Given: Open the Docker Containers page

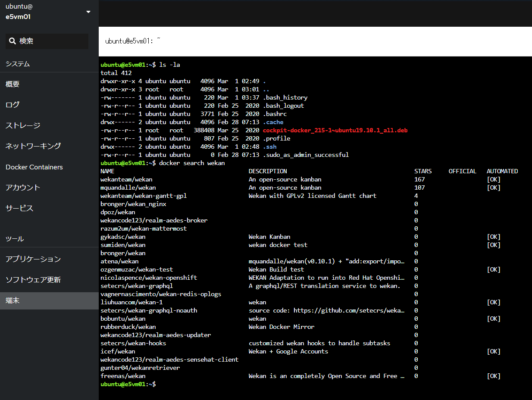Looking at the screenshot, I should pos(49,167).
